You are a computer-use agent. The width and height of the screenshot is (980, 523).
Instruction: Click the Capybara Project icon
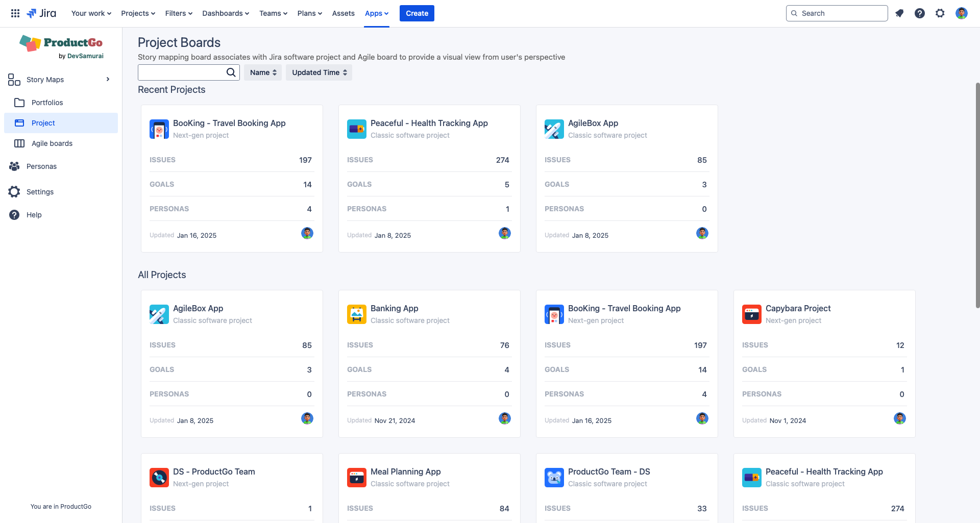(752, 314)
